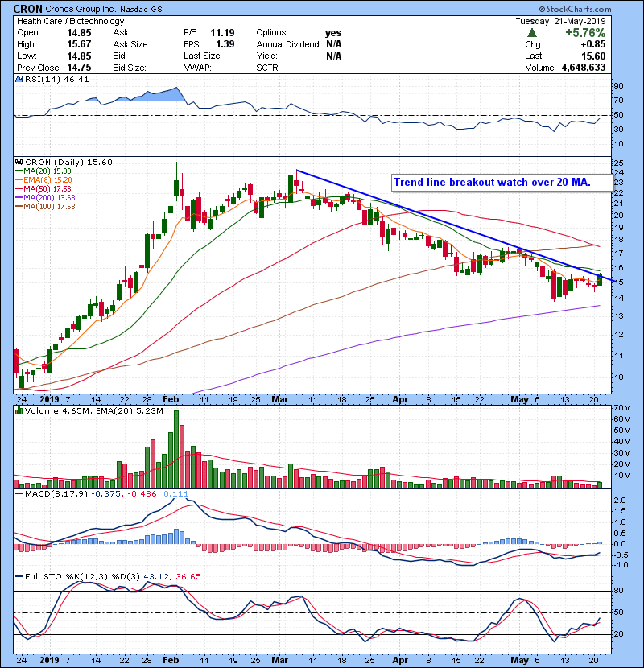Click the P/E value 11.19
644x668 pixels.
(222, 33)
